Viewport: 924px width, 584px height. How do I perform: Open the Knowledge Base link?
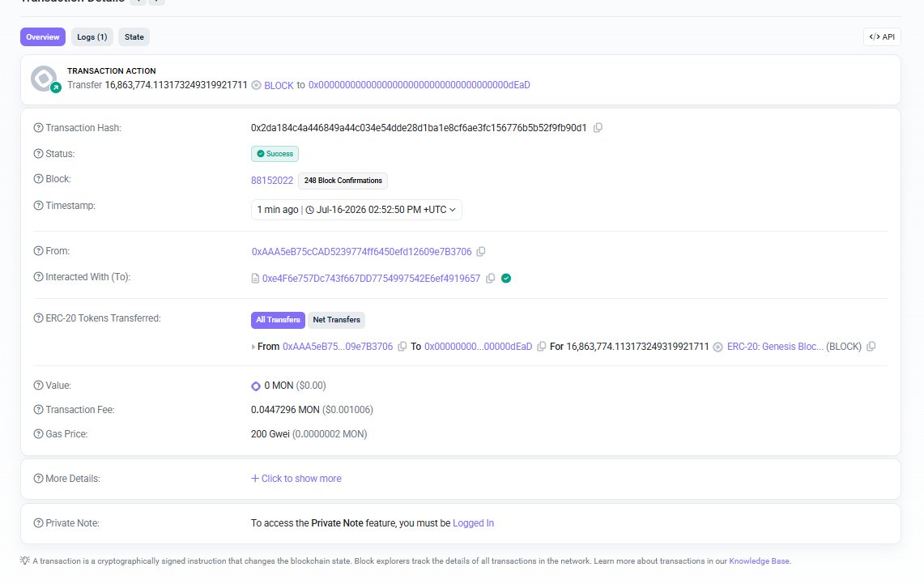pos(759,561)
